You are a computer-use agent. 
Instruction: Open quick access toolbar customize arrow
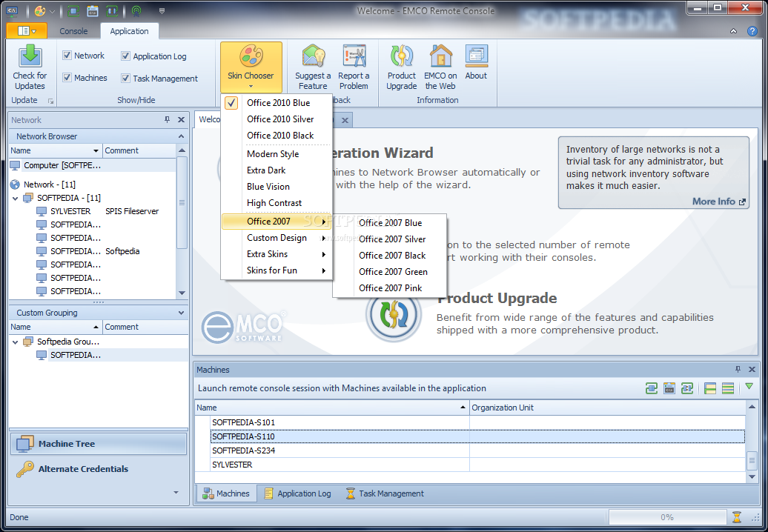[162, 11]
